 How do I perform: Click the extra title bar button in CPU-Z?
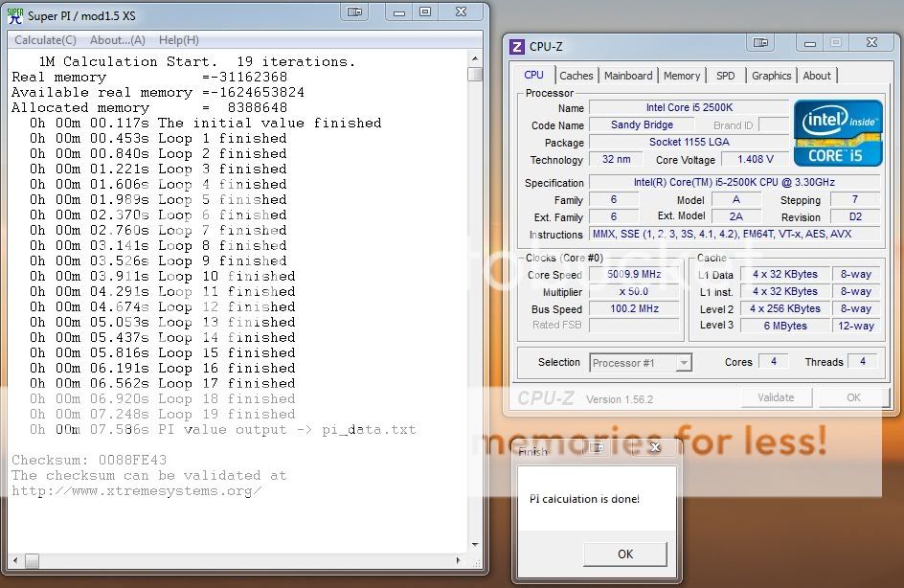tap(760, 43)
